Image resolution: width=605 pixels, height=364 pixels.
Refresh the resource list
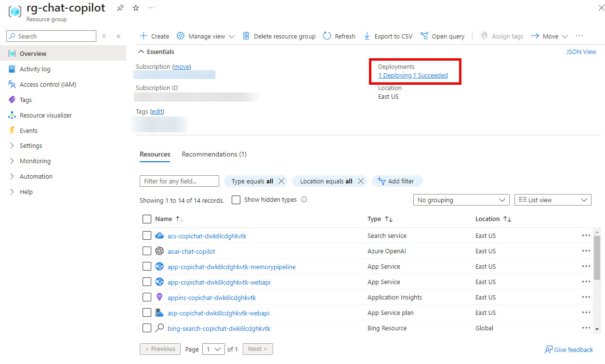click(339, 36)
